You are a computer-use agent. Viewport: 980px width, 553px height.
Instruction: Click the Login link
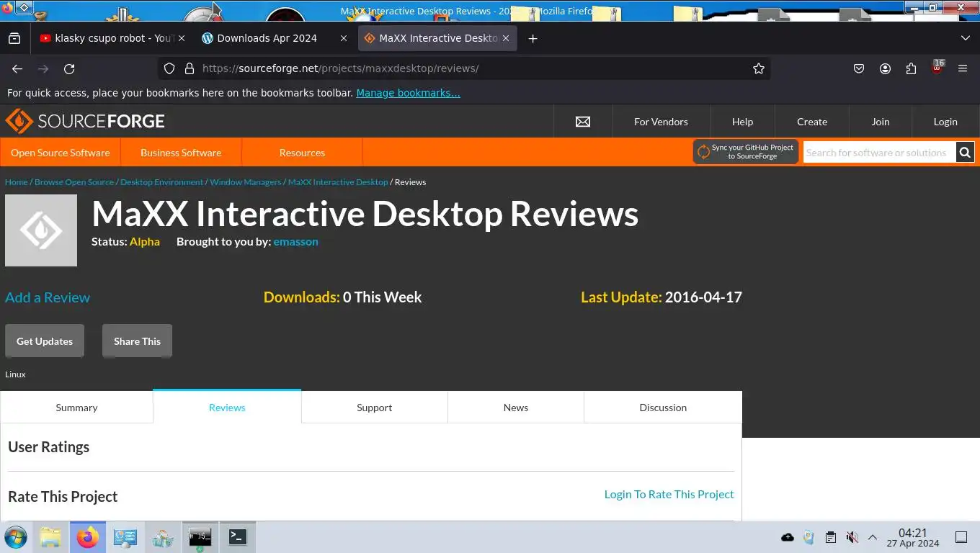945,122
